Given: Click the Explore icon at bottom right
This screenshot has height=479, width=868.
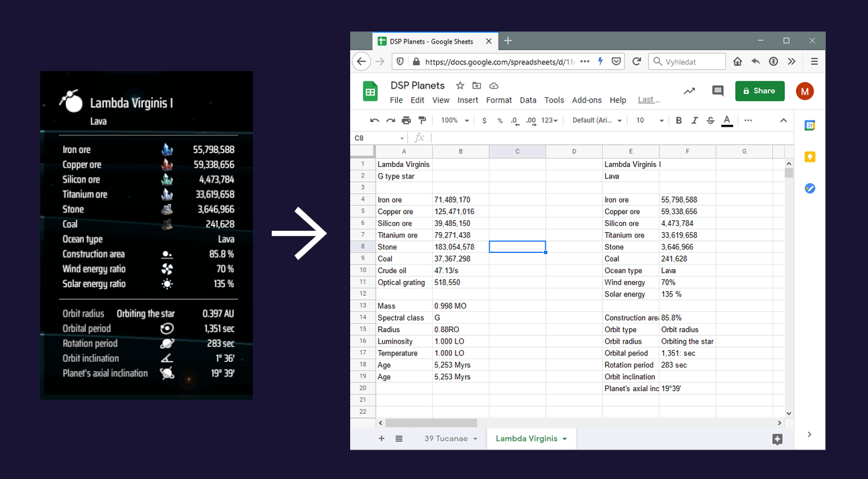Looking at the screenshot, I should pos(777,439).
